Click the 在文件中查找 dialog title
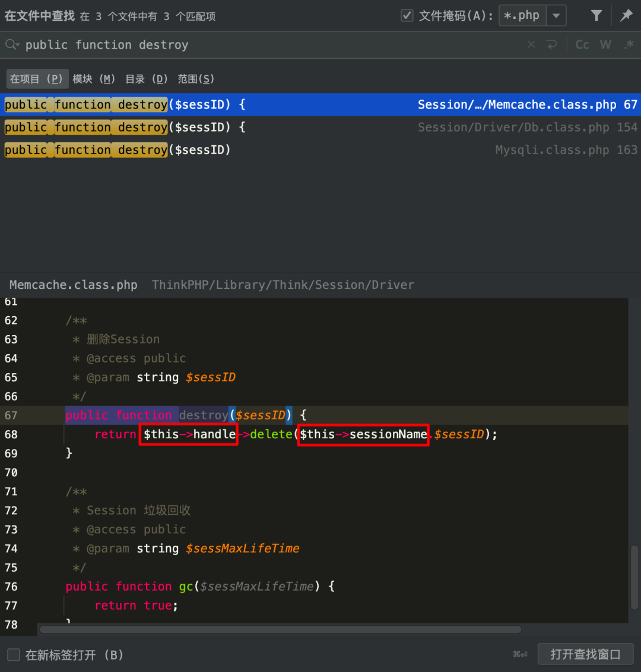 coord(39,16)
